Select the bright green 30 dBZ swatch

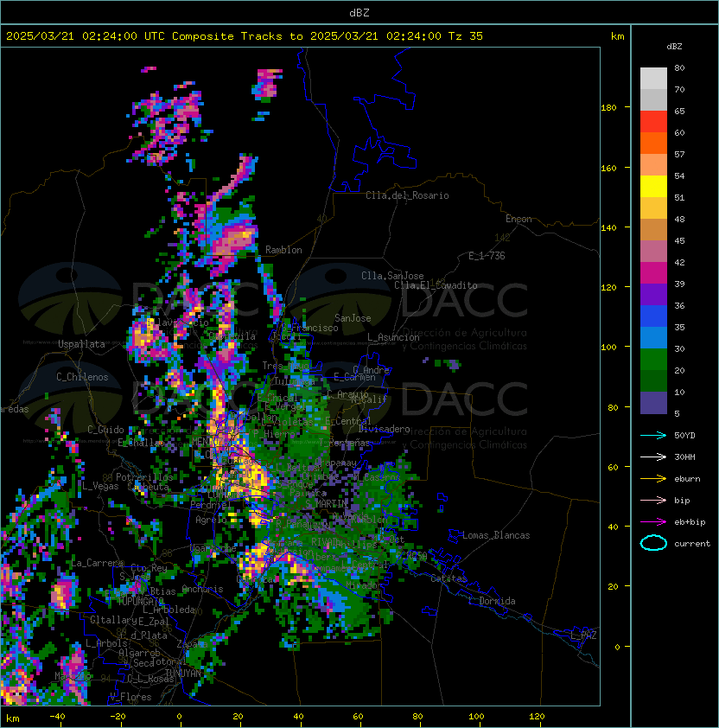(653, 359)
